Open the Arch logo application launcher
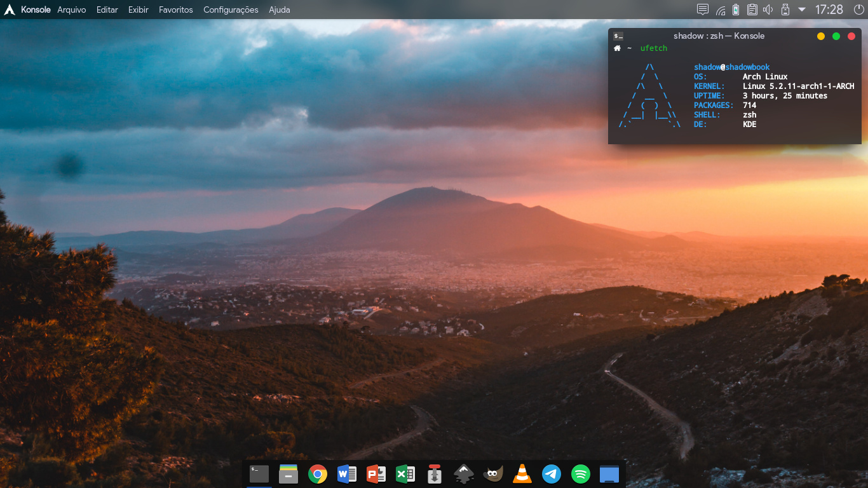 10,10
